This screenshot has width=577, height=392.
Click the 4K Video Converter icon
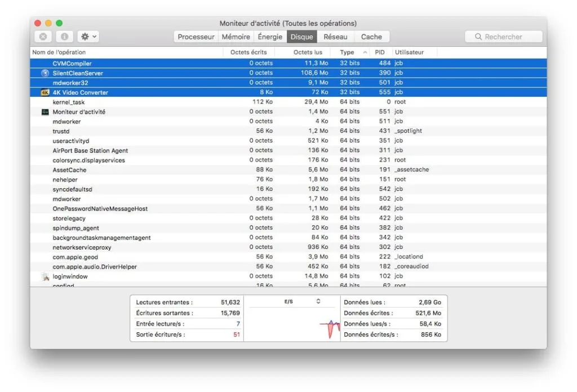pyautogui.click(x=45, y=92)
